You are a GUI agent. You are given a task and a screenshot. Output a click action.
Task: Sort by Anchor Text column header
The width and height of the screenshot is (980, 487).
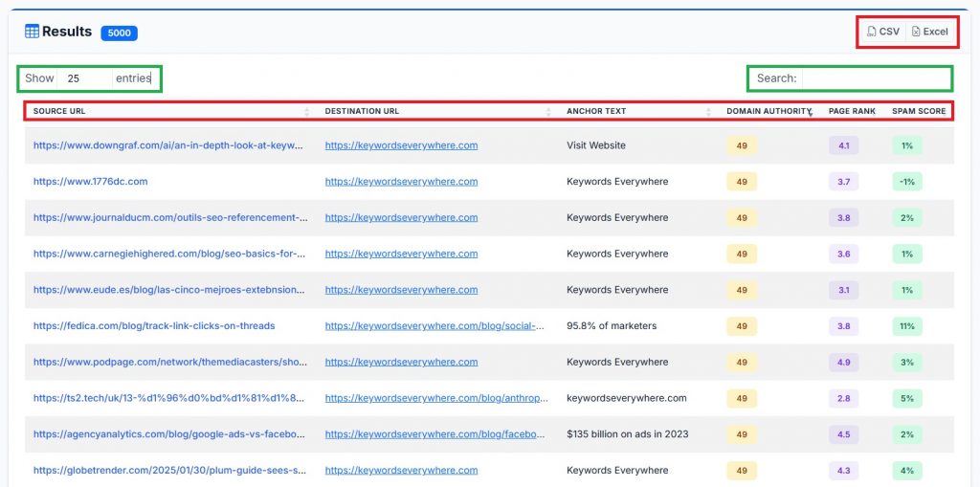596,111
